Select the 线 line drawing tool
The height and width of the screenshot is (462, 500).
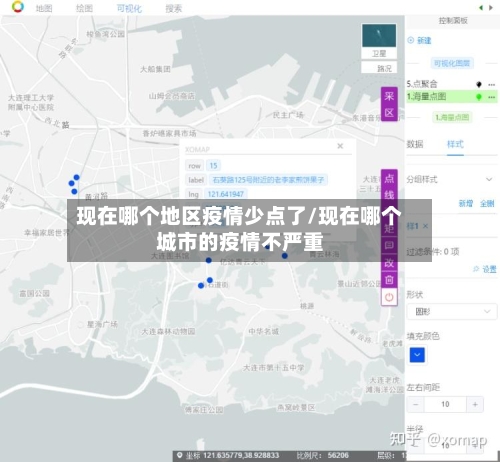[x=389, y=195]
